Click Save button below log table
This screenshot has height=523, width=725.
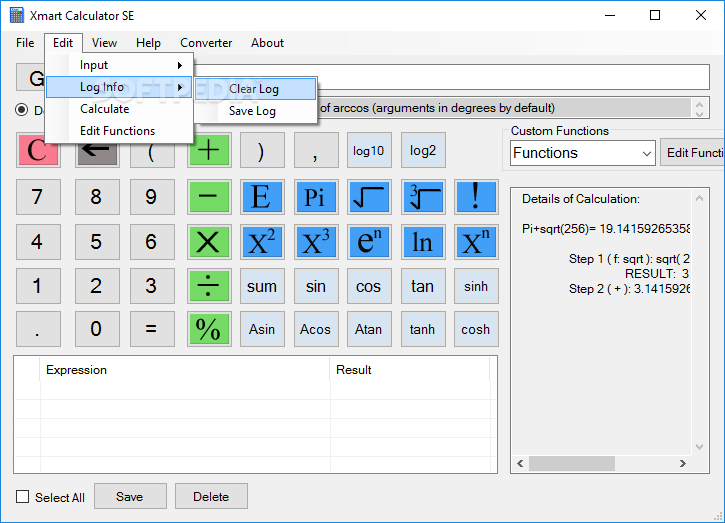tap(130, 497)
